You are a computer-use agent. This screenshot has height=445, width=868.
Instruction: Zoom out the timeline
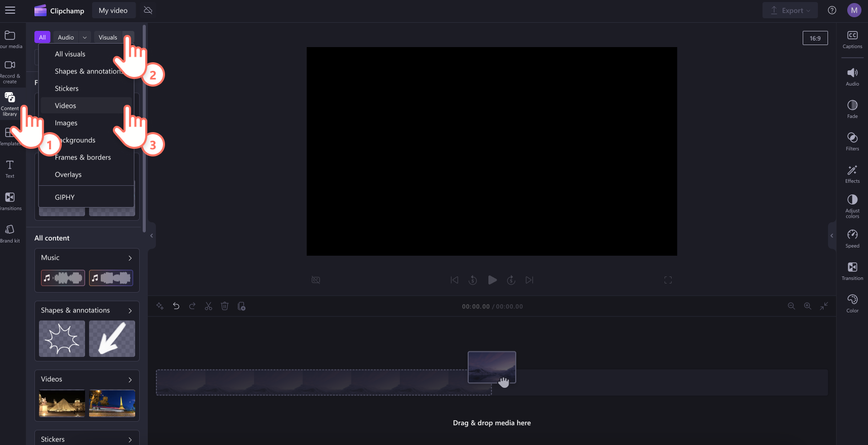pyautogui.click(x=792, y=306)
